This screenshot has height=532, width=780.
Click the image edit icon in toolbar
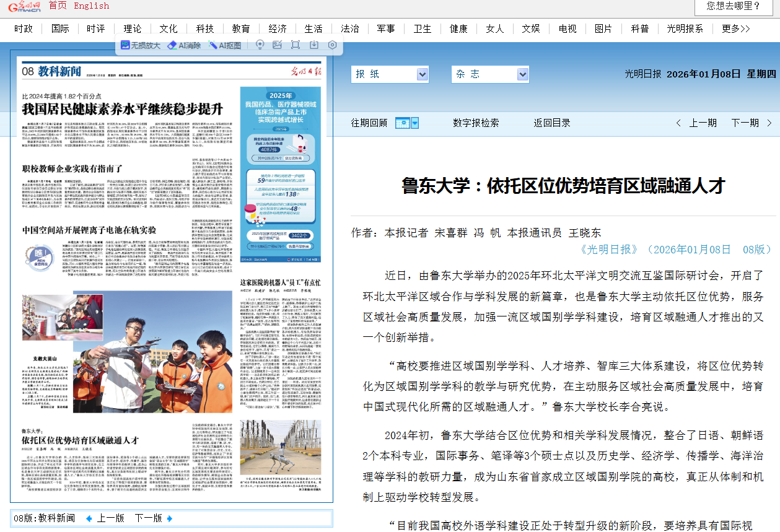tap(278, 45)
